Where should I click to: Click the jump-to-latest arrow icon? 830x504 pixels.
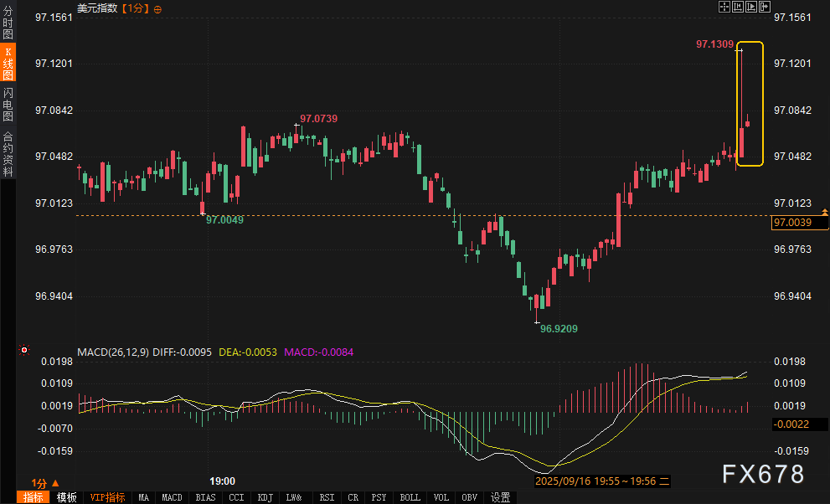[x=764, y=7]
